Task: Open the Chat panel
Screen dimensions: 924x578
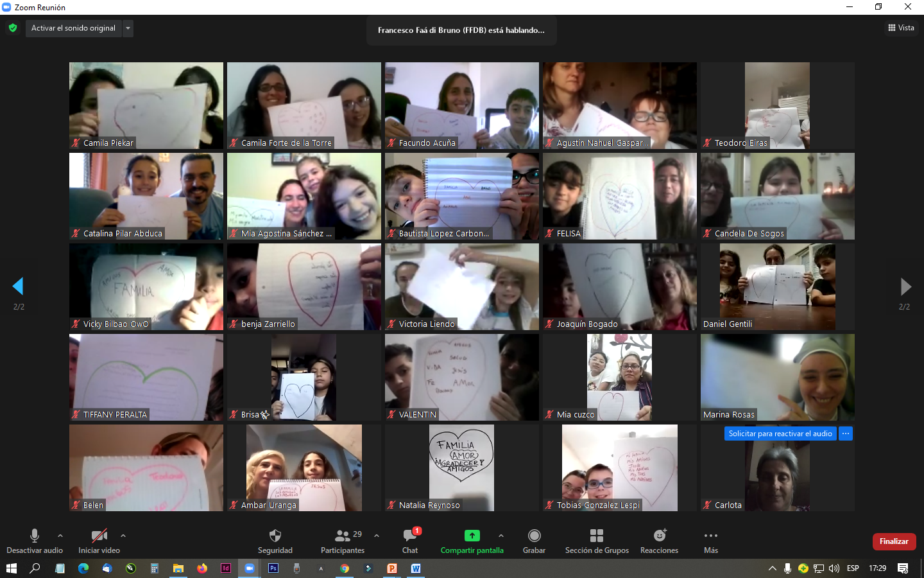Action: pyautogui.click(x=410, y=541)
